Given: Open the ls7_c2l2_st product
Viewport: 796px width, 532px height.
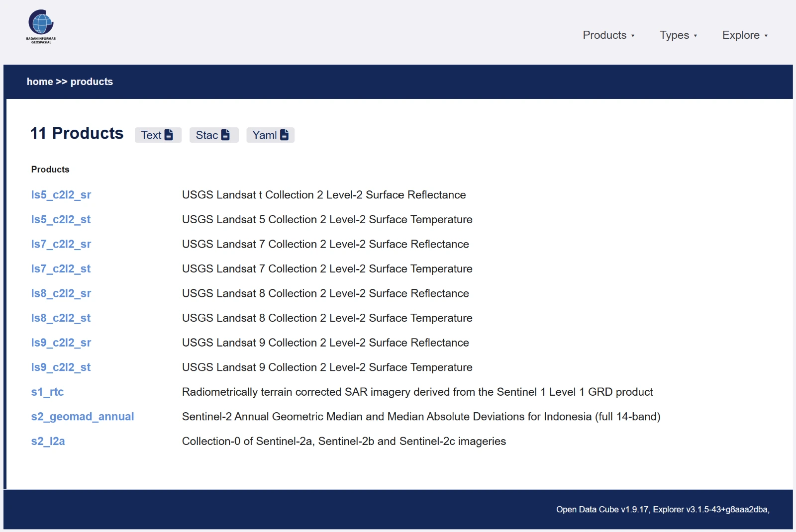Looking at the screenshot, I should [61, 268].
